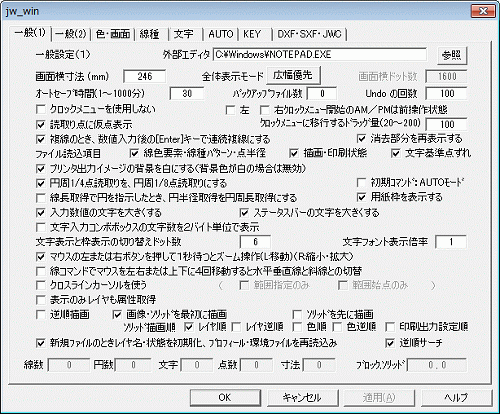Check the 左 checkbox

[x=230, y=110]
